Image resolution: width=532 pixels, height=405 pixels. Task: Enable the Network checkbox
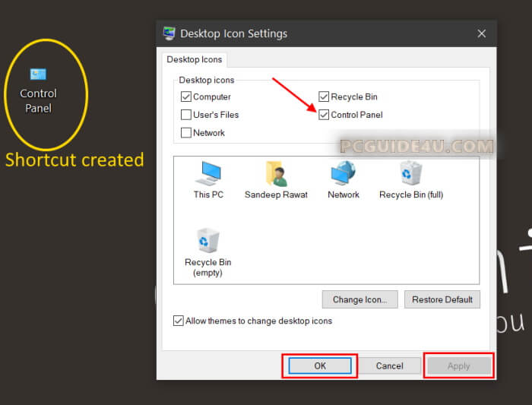point(186,132)
